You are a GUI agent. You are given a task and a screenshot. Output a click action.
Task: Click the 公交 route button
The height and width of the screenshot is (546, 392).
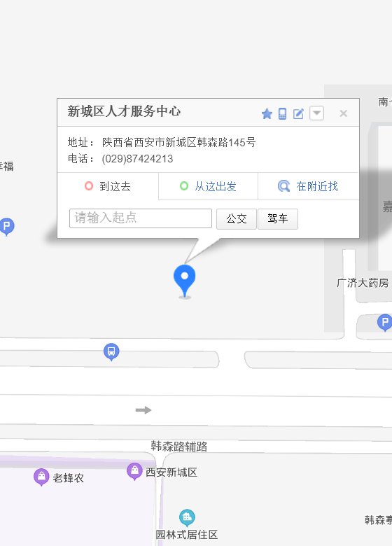pos(237,218)
